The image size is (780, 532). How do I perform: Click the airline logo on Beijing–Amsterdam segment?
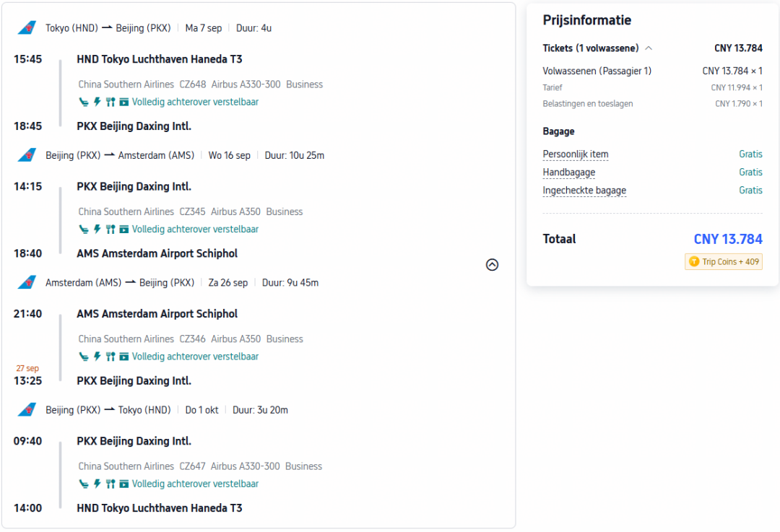(27, 155)
